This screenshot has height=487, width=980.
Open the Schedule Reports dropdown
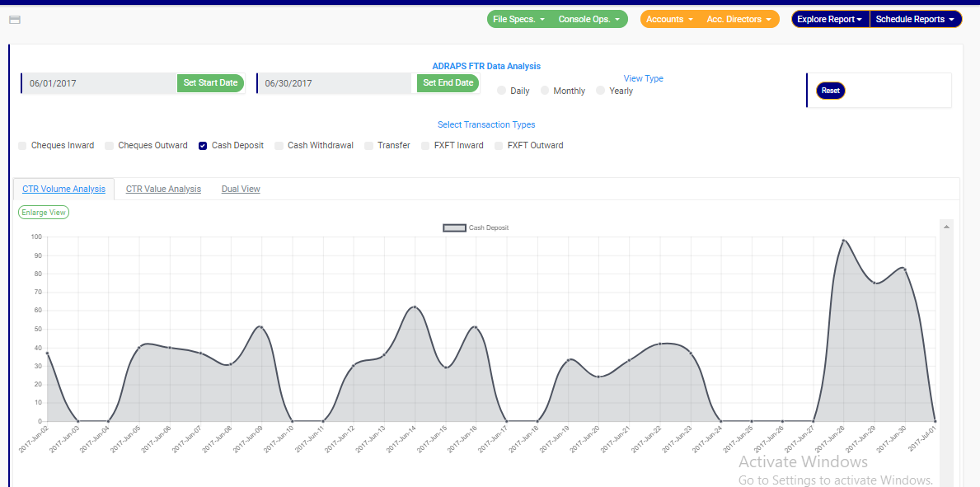[x=915, y=19]
